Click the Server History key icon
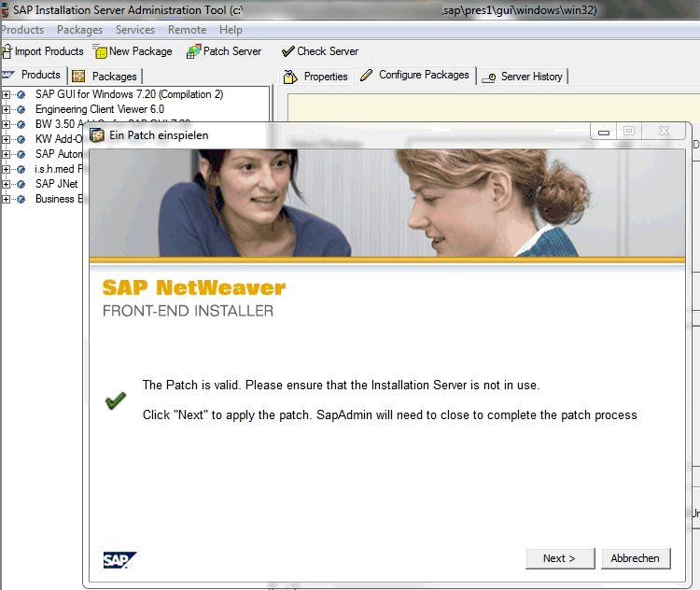 pyautogui.click(x=488, y=77)
